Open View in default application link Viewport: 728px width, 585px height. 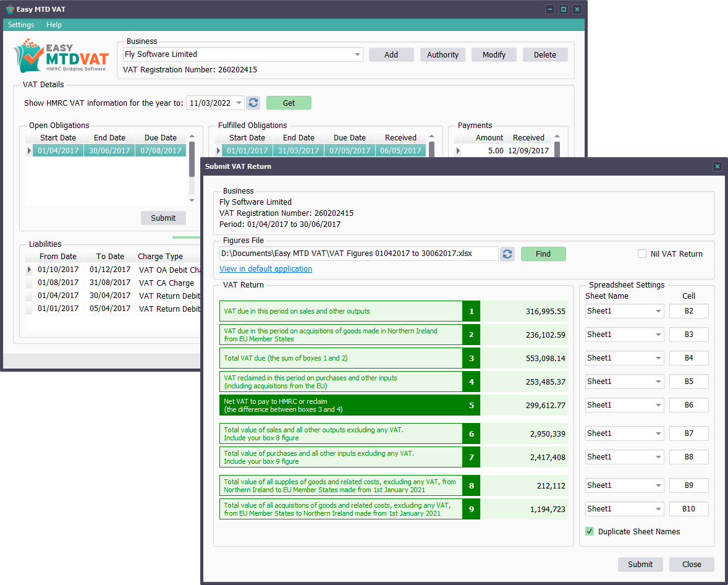point(266,268)
